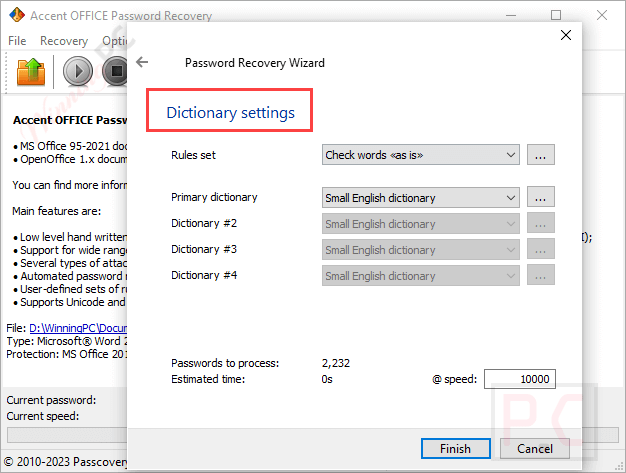Click Dictionary #4 ellipsis browse button
626x473 pixels.
click(541, 275)
